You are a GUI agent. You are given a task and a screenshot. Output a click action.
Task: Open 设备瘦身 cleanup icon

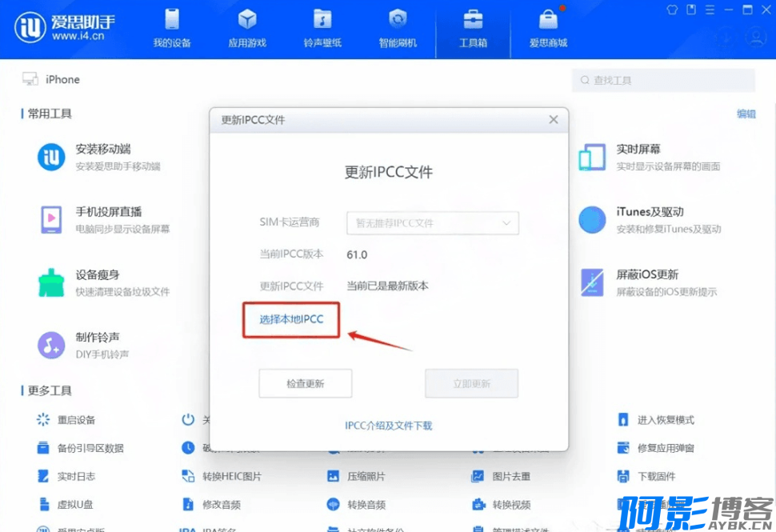click(x=51, y=282)
